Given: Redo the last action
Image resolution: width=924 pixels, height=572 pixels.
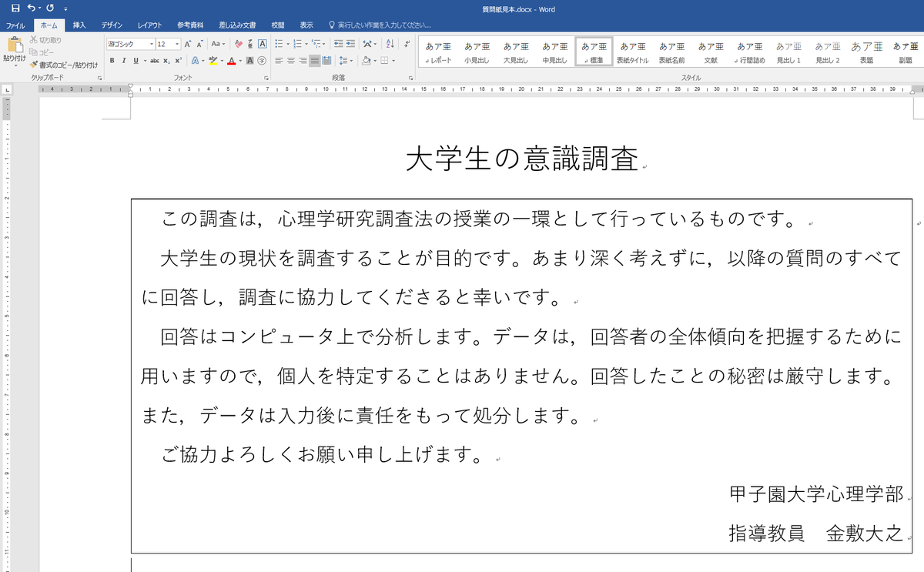Looking at the screenshot, I should coord(49,8).
